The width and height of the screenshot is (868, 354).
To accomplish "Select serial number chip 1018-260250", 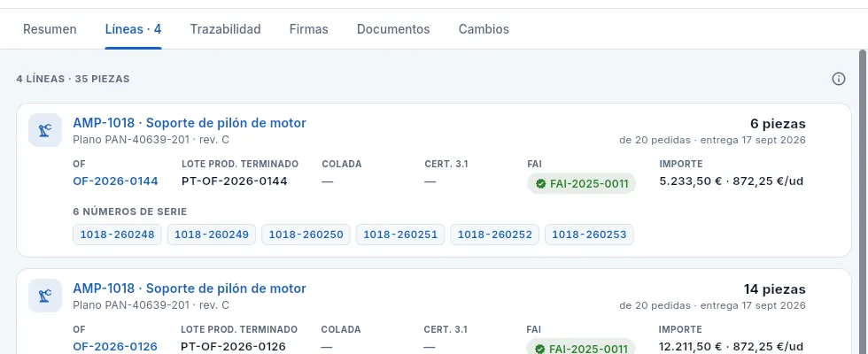I will tap(306, 235).
